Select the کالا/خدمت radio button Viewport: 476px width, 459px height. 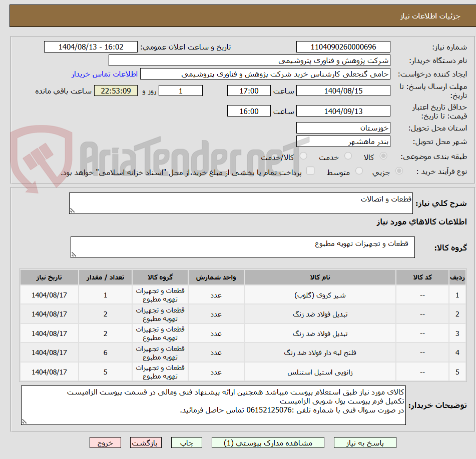303,156
